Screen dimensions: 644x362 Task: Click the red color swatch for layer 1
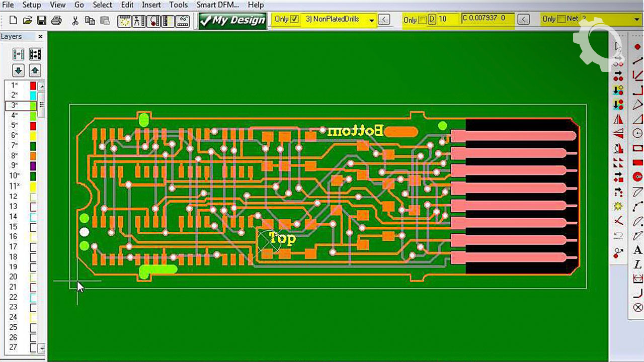(x=33, y=85)
